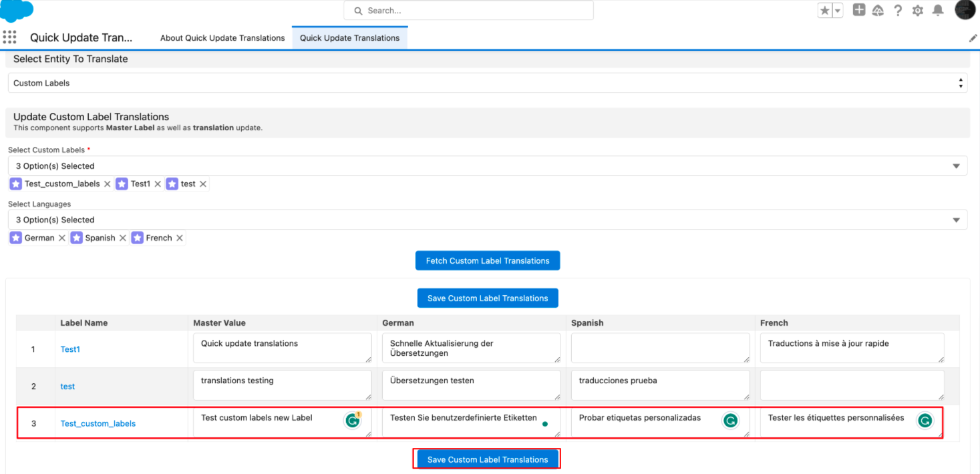Image resolution: width=980 pixels, height=474 pixels.
Task: Open the Setup gear icon
Action: pos(918,11)
